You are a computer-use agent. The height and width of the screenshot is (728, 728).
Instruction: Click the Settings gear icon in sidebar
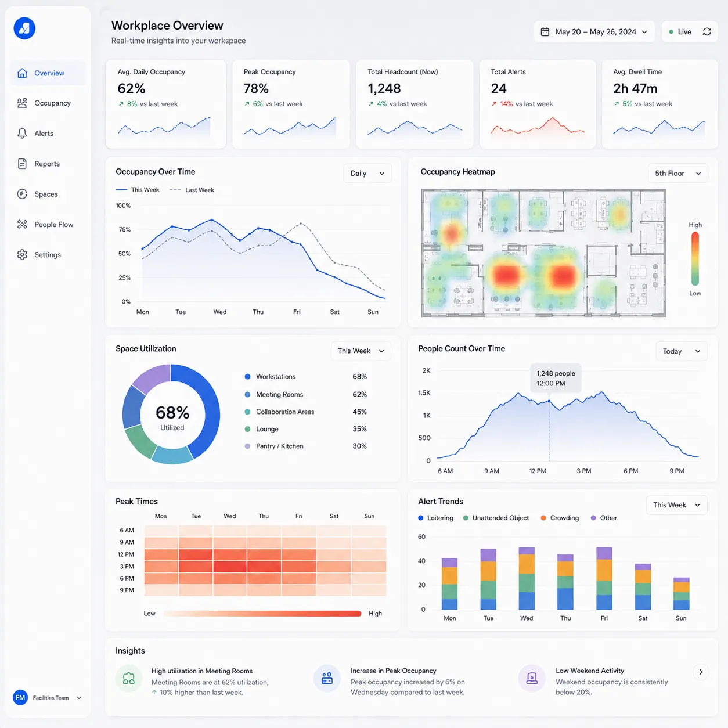(22, 254)
